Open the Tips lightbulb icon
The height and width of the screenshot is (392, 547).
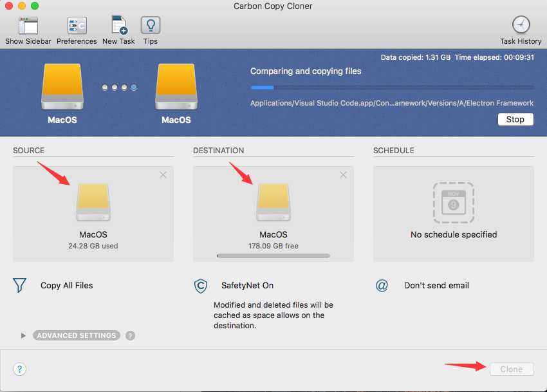[151, 25]
